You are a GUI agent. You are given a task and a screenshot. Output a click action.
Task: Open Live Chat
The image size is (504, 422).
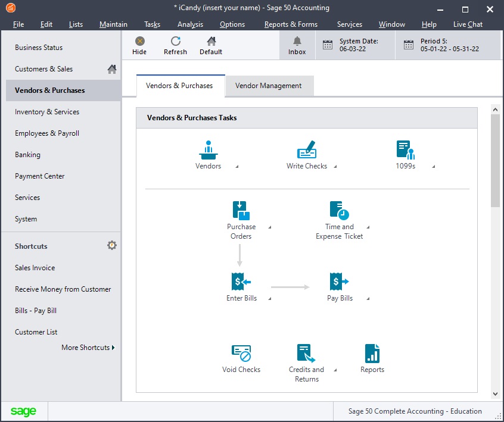(468, 24)
